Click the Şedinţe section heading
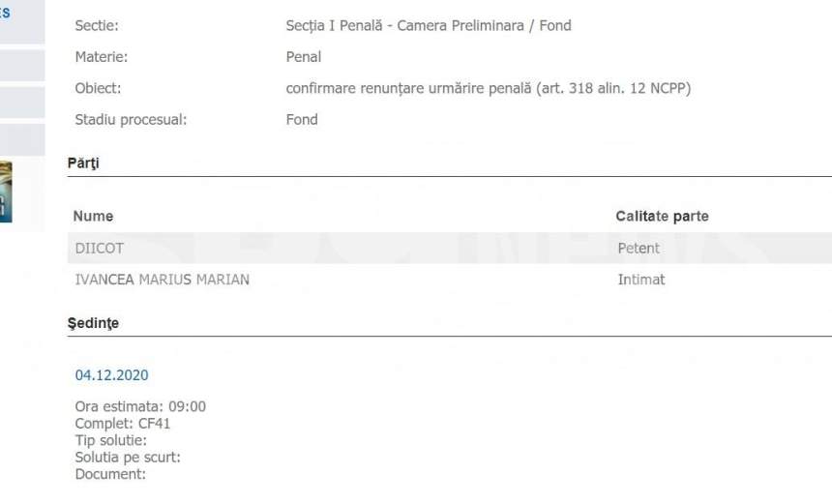Image resolution: width=832 pixels, height=504 pixels. tap(94, 323)
